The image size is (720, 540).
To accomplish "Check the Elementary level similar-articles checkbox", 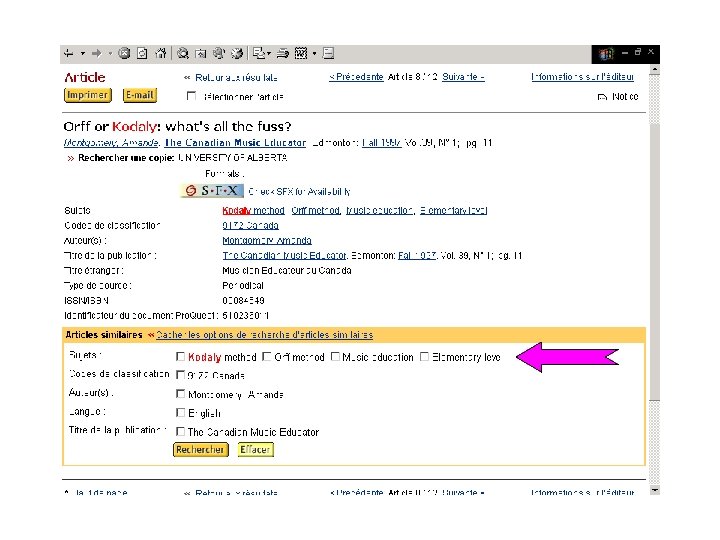I will tap(424, 357).
